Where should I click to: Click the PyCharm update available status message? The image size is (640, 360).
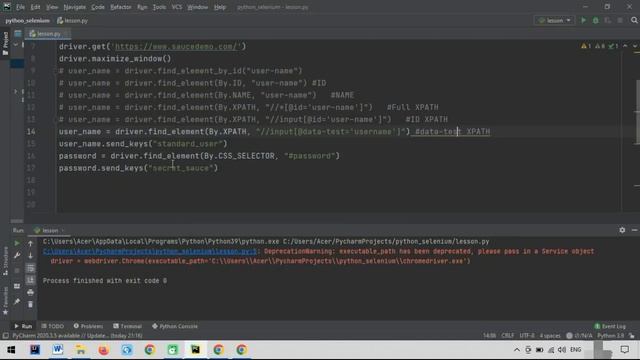[77, 336]
